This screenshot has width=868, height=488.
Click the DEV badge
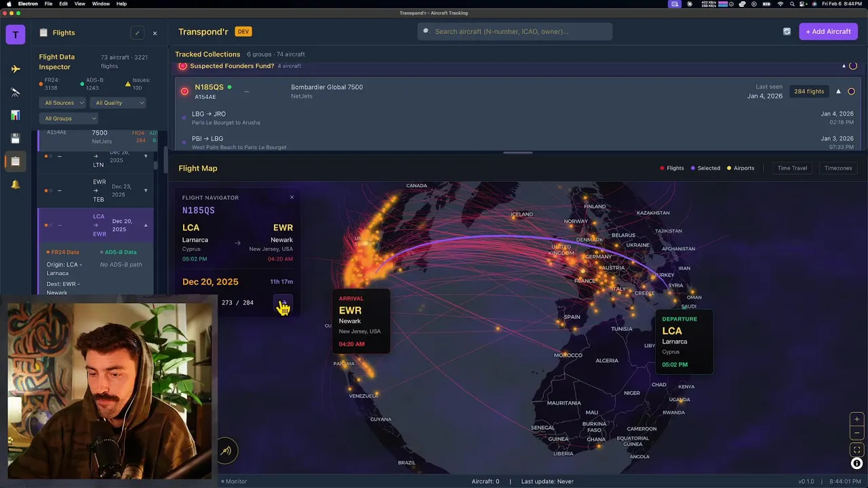pos(243,32)
